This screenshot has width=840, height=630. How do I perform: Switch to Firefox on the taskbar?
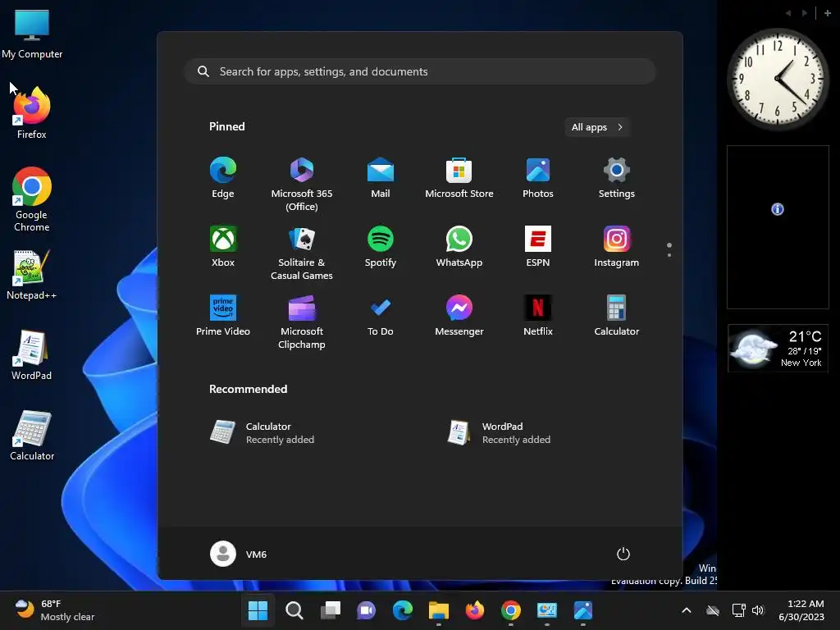(x=475, y=610)
